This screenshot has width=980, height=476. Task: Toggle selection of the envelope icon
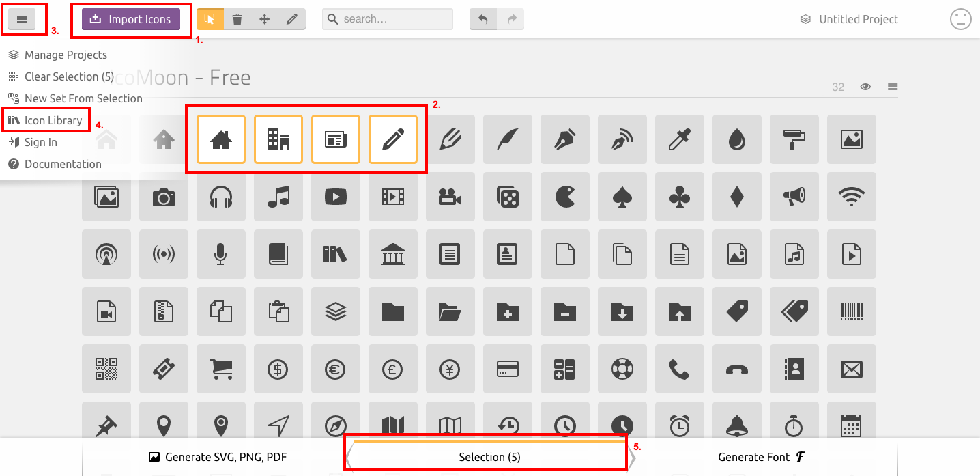pos(852,369)
